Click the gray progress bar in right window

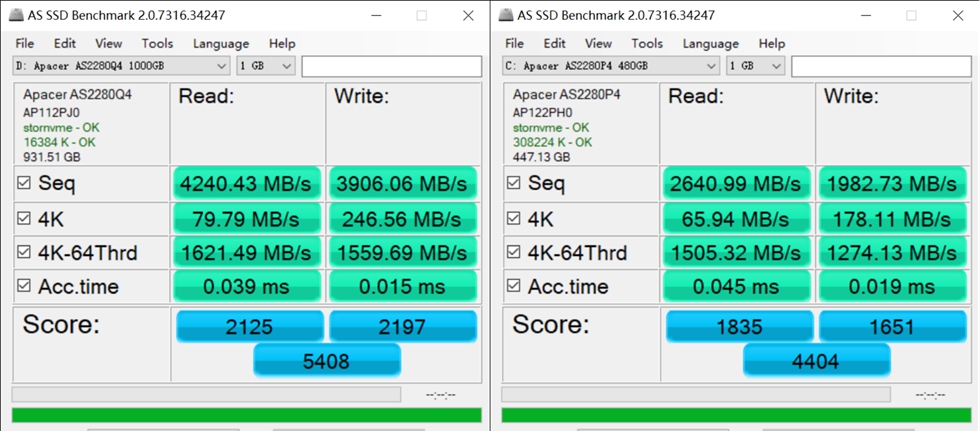696,395
